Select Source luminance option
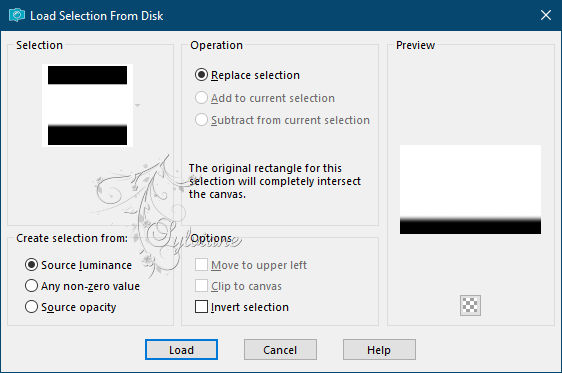562x373 pixels. tap(31, 265)
